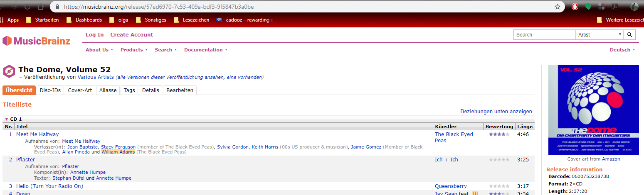Open the Pflaster track title link
Image resolution: width=644 pixels, height=195 pixels.
pos(25,160)
